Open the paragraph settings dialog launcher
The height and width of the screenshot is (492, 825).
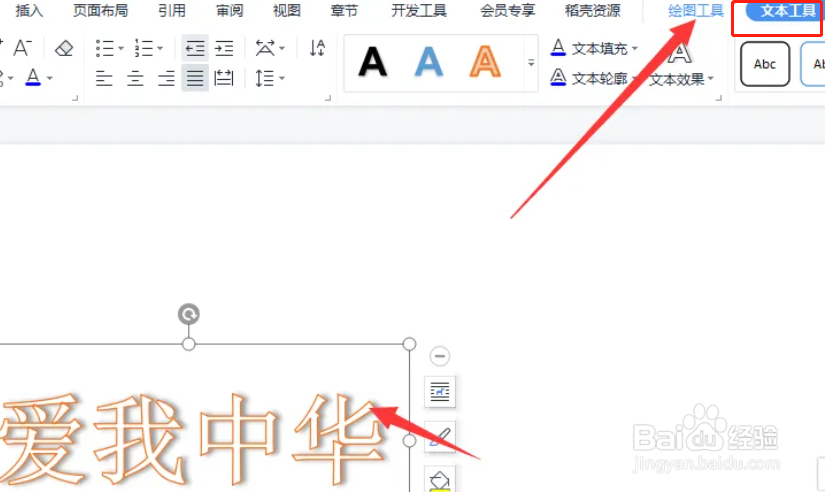point(328,97)
